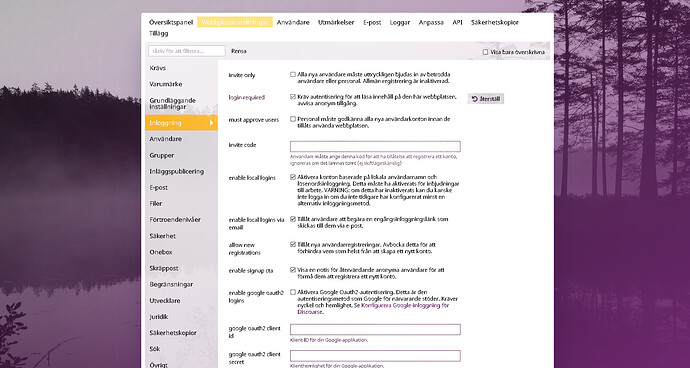The image size is (690, 368).
Task: Open Förtroendenivåer category
Action: tap(181, 220)
